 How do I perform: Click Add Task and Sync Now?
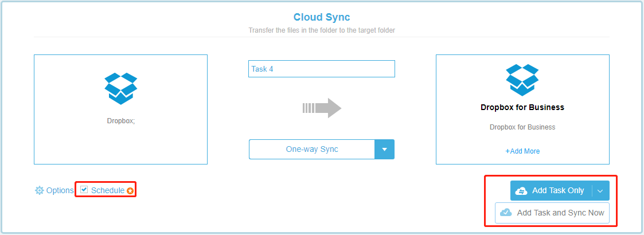coord(552,213)
